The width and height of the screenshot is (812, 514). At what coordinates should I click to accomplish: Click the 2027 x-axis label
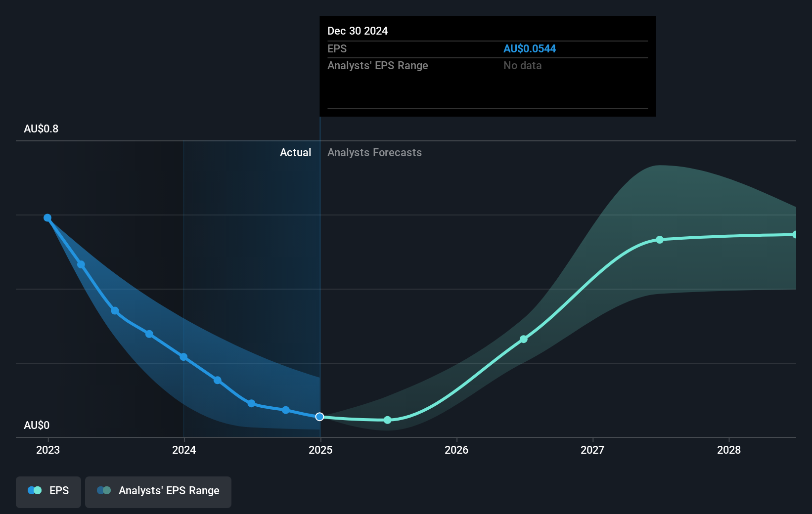click(592, 450)
